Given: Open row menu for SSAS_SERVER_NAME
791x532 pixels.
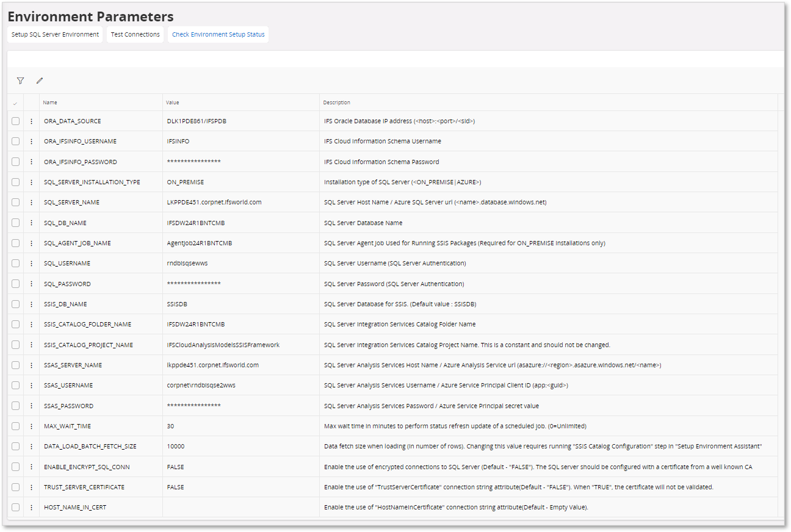Looking at the screenshot, I should 31,365.
